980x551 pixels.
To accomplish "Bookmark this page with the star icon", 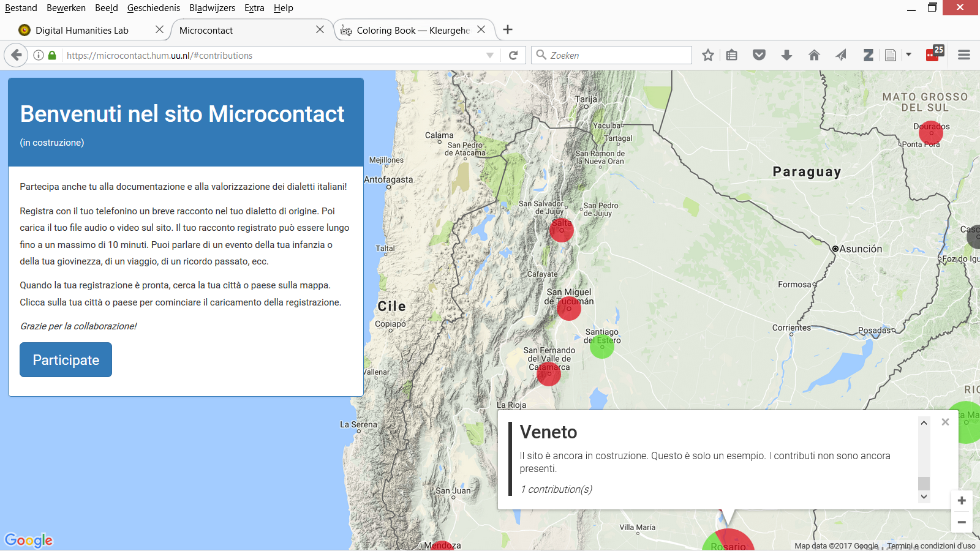I will tap(708, 55).
